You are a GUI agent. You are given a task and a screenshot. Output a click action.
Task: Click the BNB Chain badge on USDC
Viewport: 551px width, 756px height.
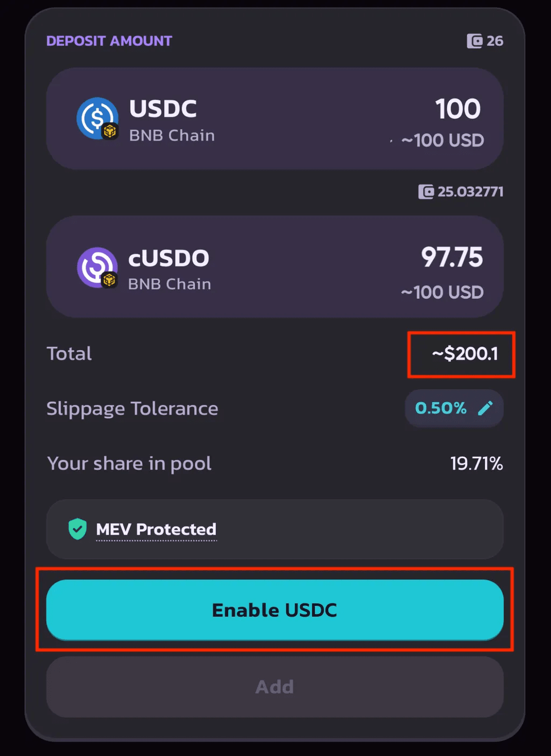[110, 131]
